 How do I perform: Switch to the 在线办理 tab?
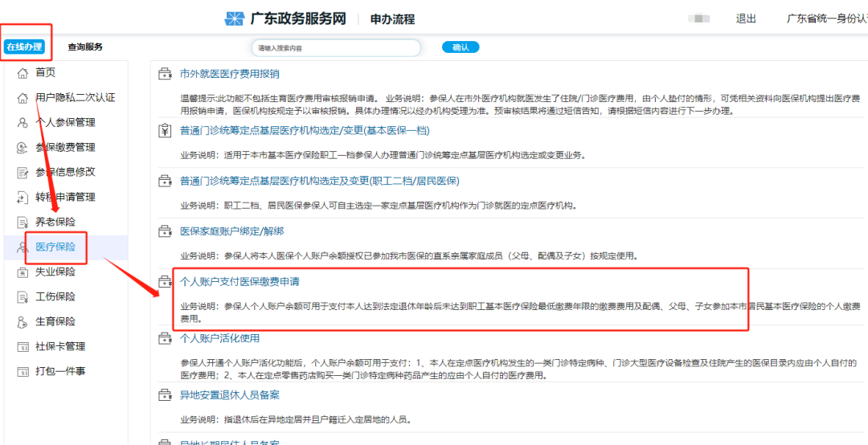click(24, 47)
